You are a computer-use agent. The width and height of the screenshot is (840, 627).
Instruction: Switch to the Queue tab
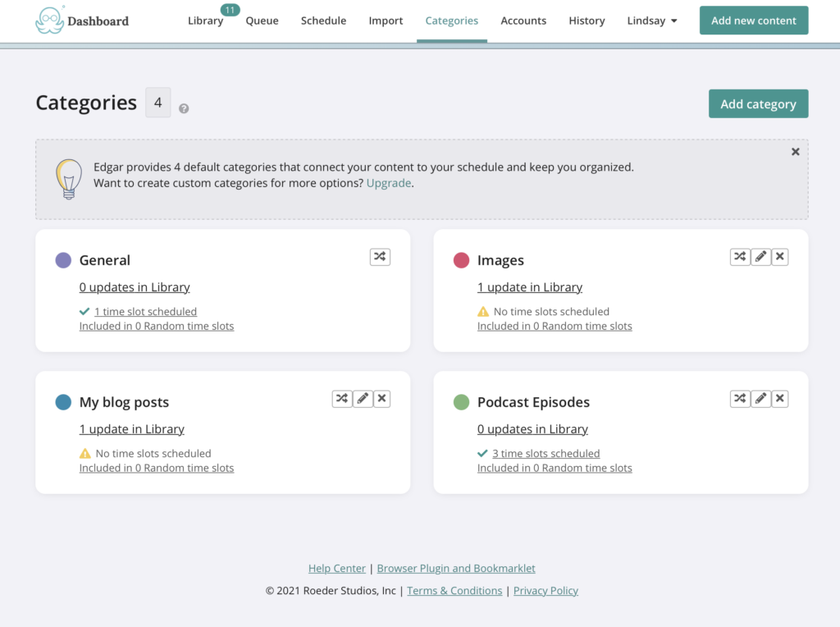(x=262, y=21)
